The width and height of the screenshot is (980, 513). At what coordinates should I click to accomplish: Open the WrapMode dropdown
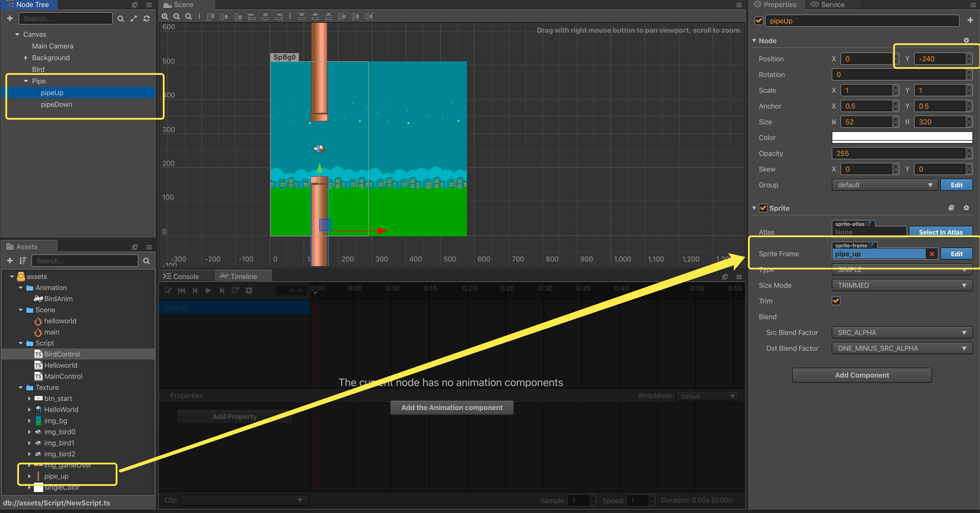point(707,396)
